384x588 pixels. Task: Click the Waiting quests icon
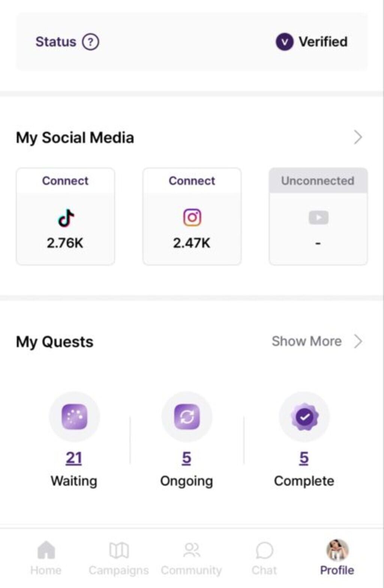pyautogui.click(x=74, y=417)
